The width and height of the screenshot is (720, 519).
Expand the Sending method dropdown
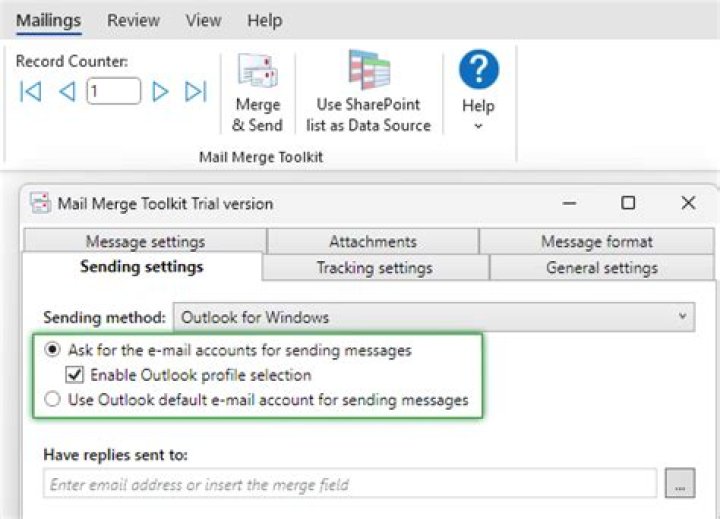683,317
